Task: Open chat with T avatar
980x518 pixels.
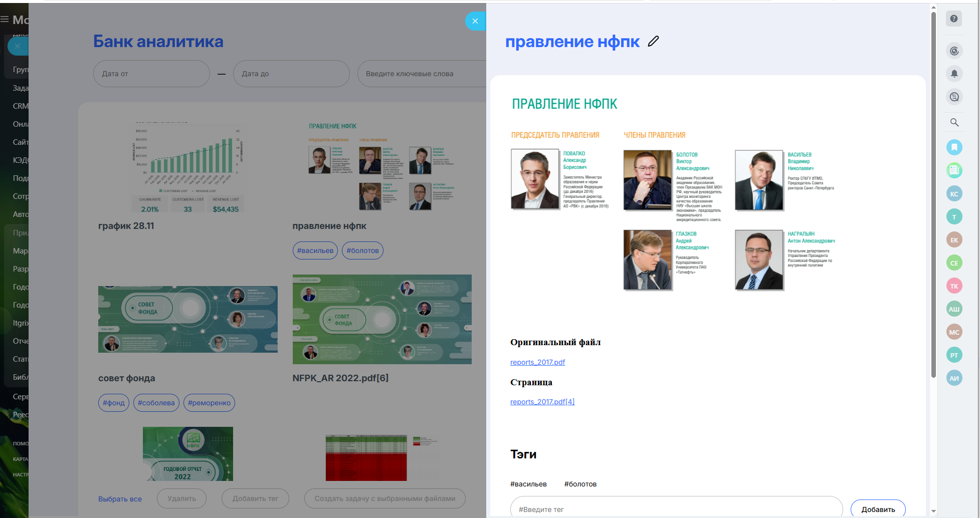Action: (954, 217)
